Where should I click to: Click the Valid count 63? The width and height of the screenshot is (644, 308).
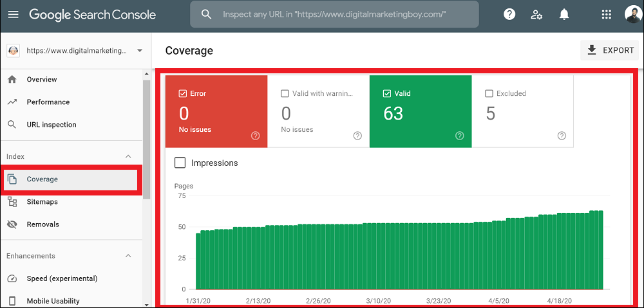tap(393, 113)
